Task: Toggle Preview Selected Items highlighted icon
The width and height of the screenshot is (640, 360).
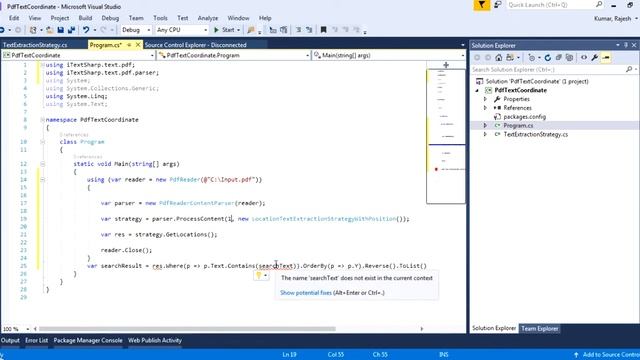Action: pos(606,58)
